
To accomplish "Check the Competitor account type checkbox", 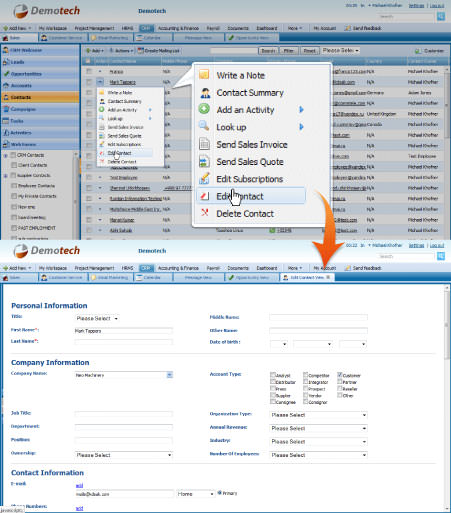I will (305, 375).
